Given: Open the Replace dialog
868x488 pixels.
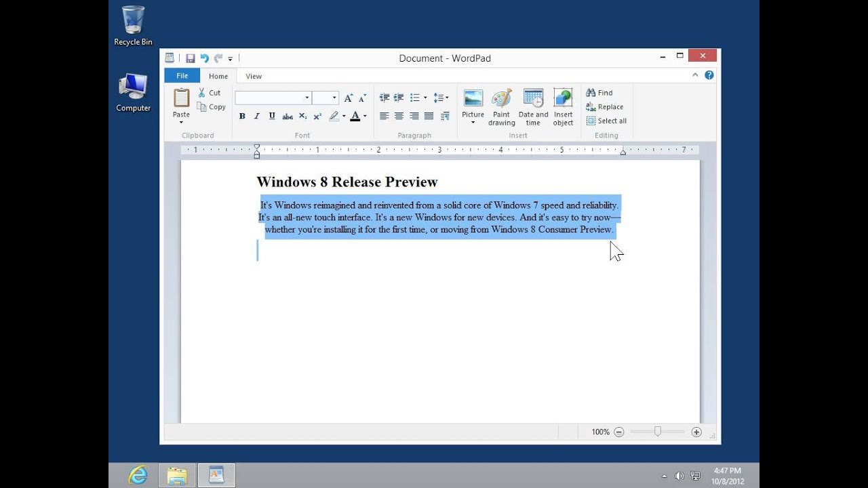Looking at the screenshot, I should (x=605, y=107).
